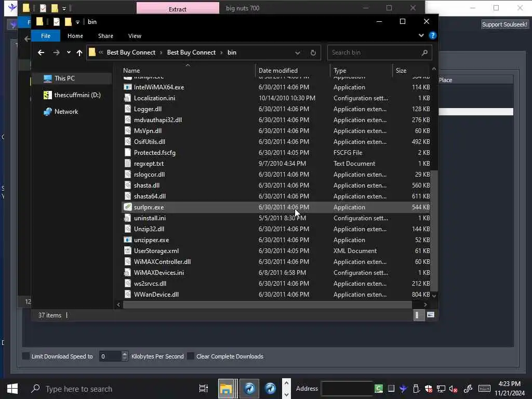Sort files by the Name column

[x=188, y=70]
